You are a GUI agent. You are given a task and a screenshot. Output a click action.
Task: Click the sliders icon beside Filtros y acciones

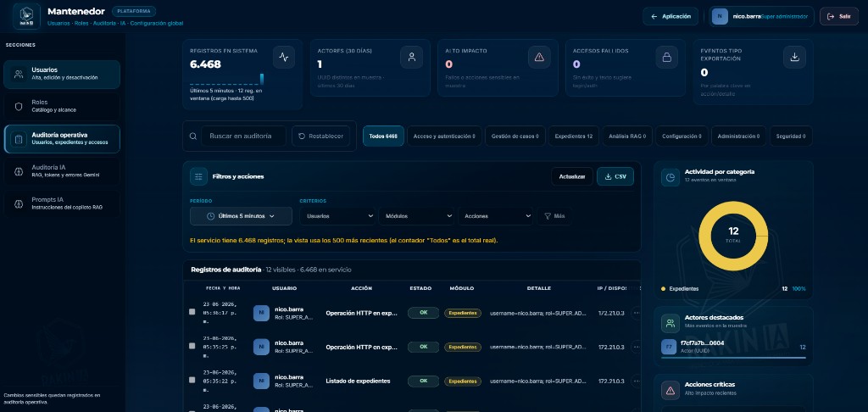pos(198,176)
